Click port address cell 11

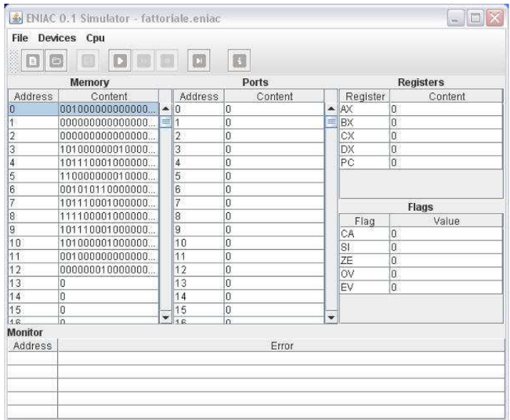(x=199, y=256)
